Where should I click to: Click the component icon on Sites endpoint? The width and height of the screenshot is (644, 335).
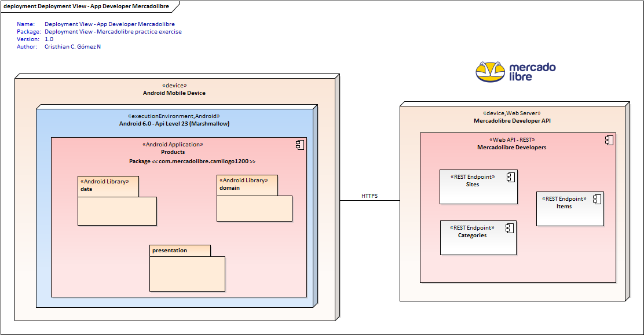point(511,178)
